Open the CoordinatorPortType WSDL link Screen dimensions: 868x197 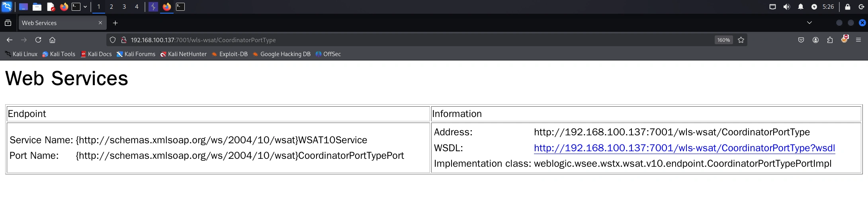684,148
